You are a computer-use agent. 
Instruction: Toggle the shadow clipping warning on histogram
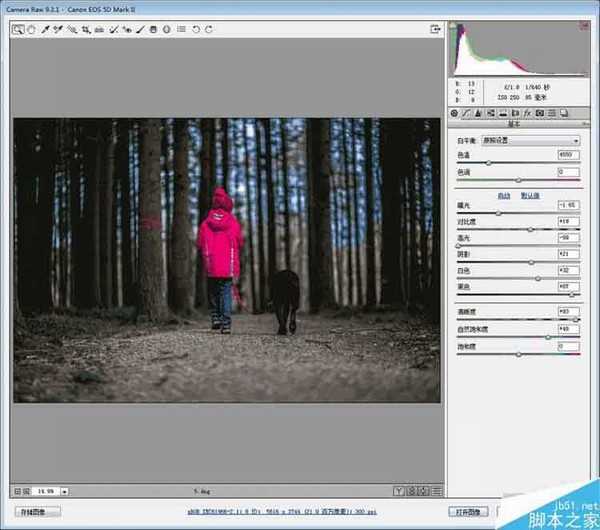click(x=453, y=25)
